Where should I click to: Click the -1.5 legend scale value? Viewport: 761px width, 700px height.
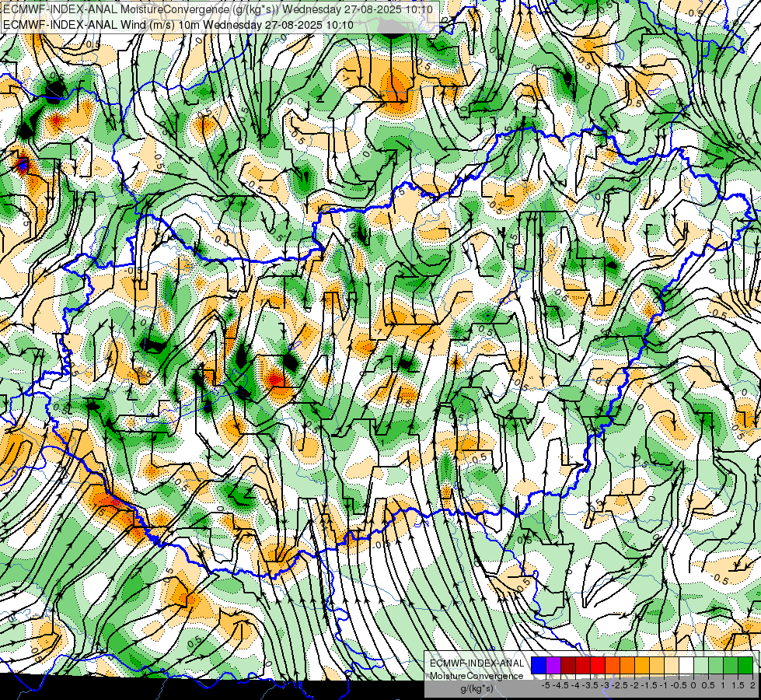(649, 685)
